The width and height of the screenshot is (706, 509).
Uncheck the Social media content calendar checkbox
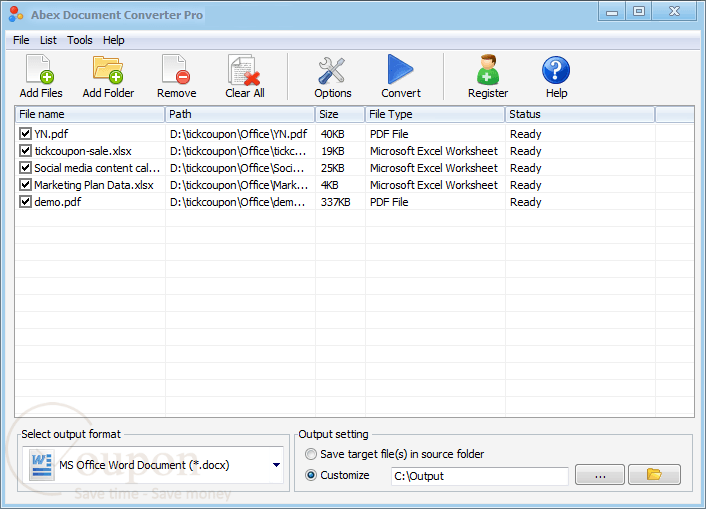(25, 168)
